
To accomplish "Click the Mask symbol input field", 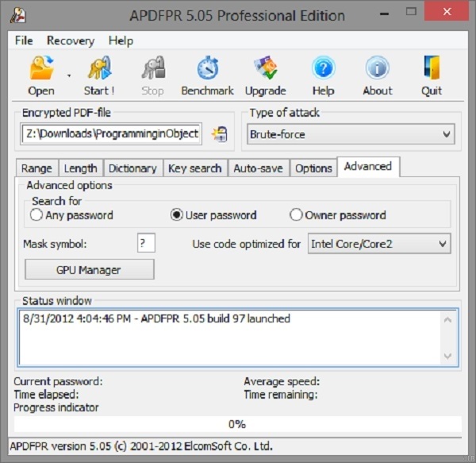I will point(146,244).
